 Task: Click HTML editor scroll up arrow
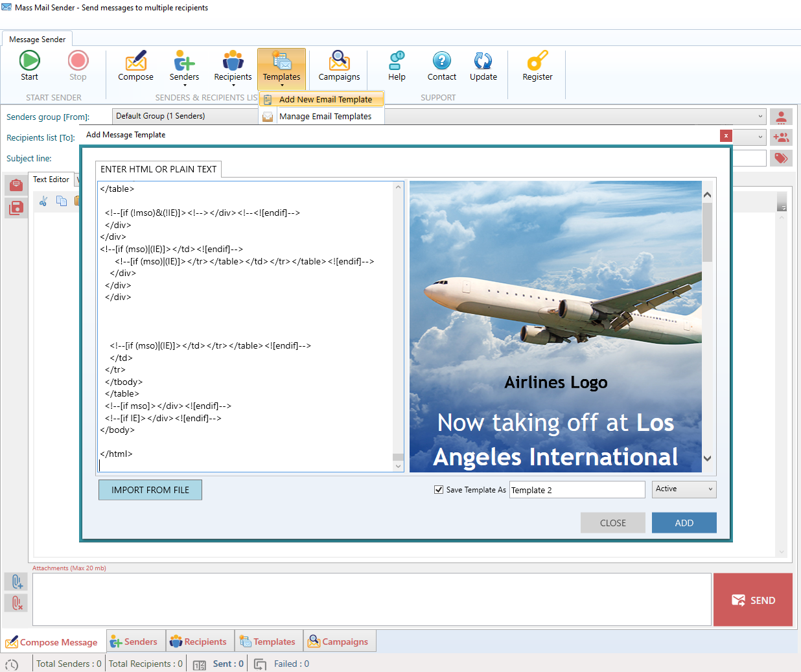(x=398, y=187)
